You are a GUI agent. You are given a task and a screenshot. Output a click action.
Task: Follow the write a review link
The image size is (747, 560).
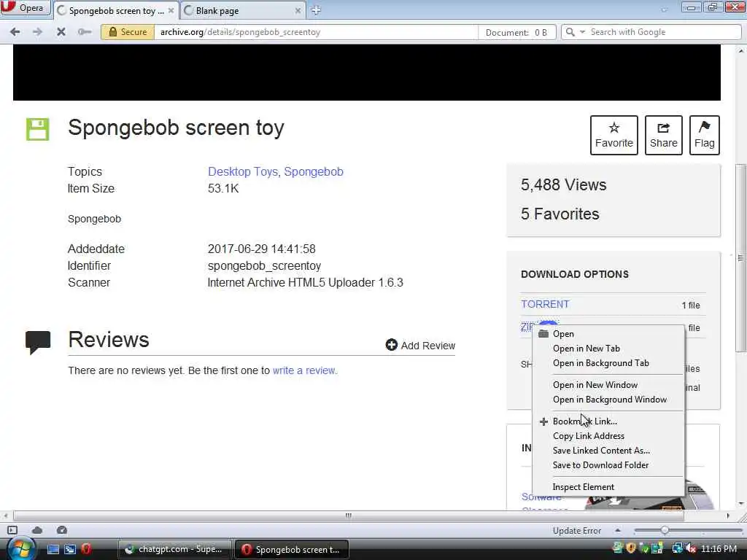coord(304,370)
